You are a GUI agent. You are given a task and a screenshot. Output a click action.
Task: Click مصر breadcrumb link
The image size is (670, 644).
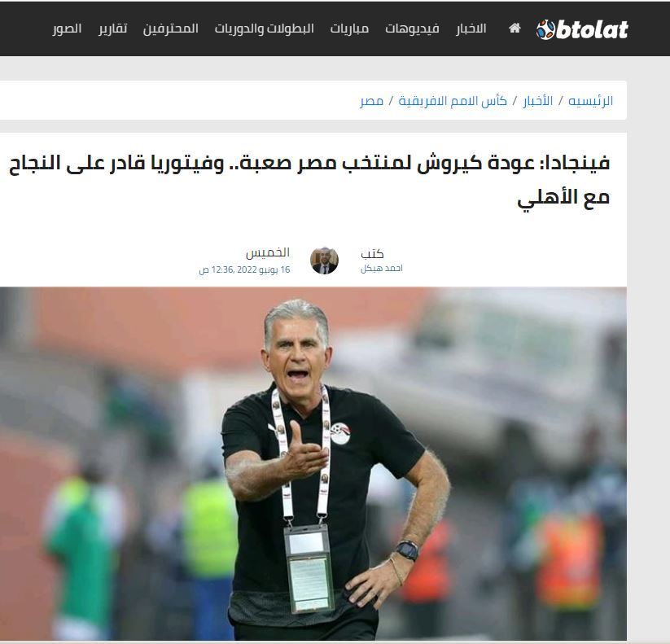coord(371,101)
